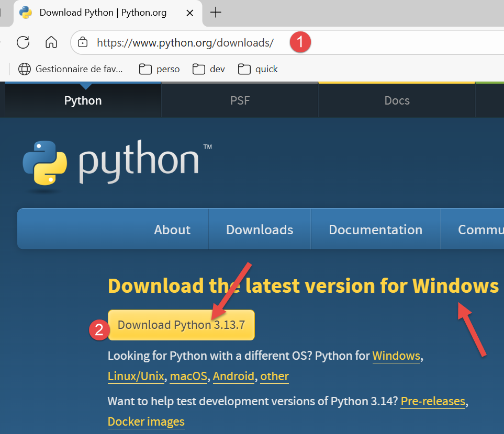
Task: Open the quick bookmarks folder
Action: point(258,69)
